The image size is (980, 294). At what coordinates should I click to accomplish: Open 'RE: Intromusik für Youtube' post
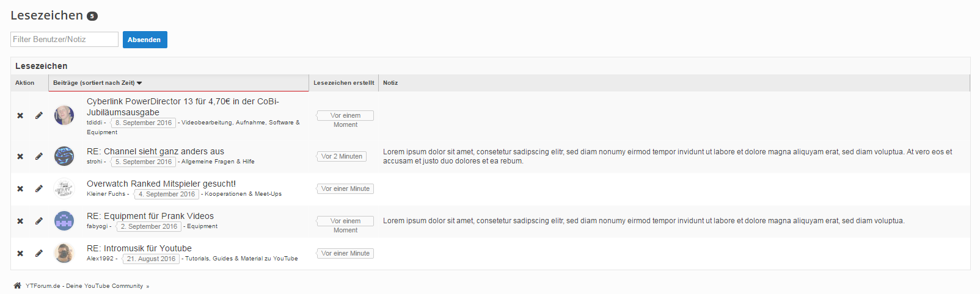[x=139, y=248]
